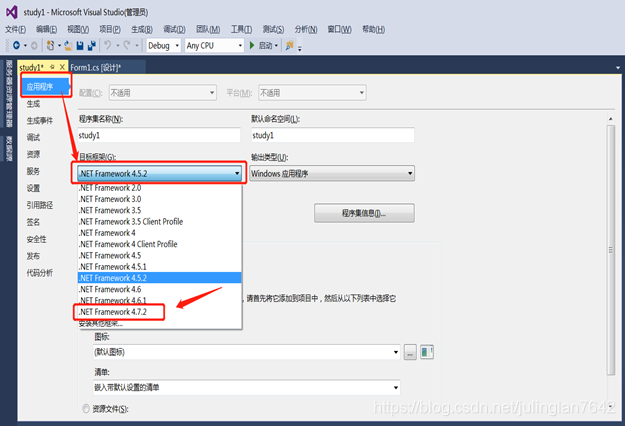Click the assembly name (程序集名称) input field

coord(159,135)
